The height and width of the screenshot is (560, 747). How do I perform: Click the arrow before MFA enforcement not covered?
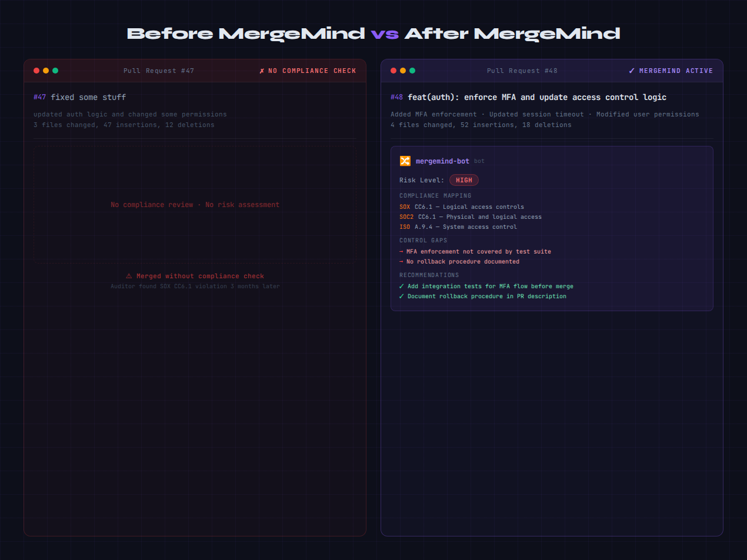pos(401,252)
